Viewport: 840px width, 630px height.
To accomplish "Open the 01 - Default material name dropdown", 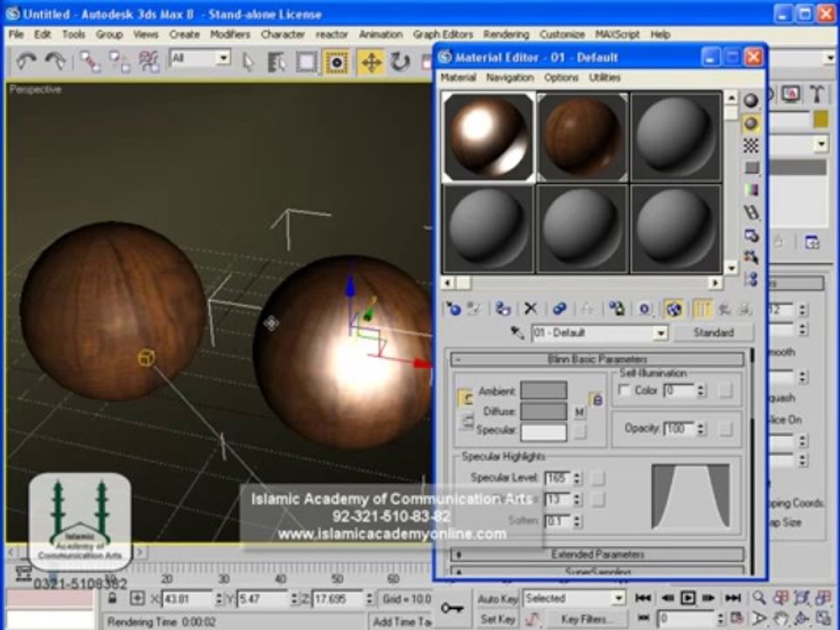I will tap(661, 333).
